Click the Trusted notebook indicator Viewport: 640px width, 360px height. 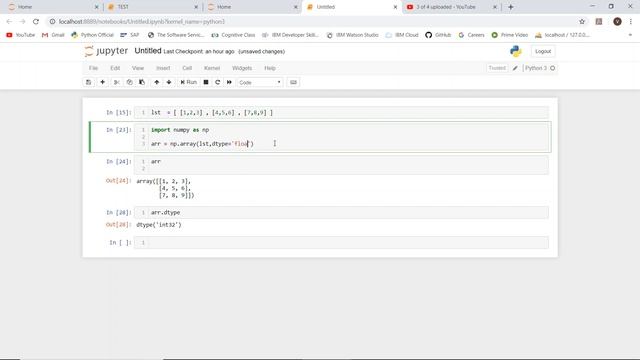click(x=497, y=68)
